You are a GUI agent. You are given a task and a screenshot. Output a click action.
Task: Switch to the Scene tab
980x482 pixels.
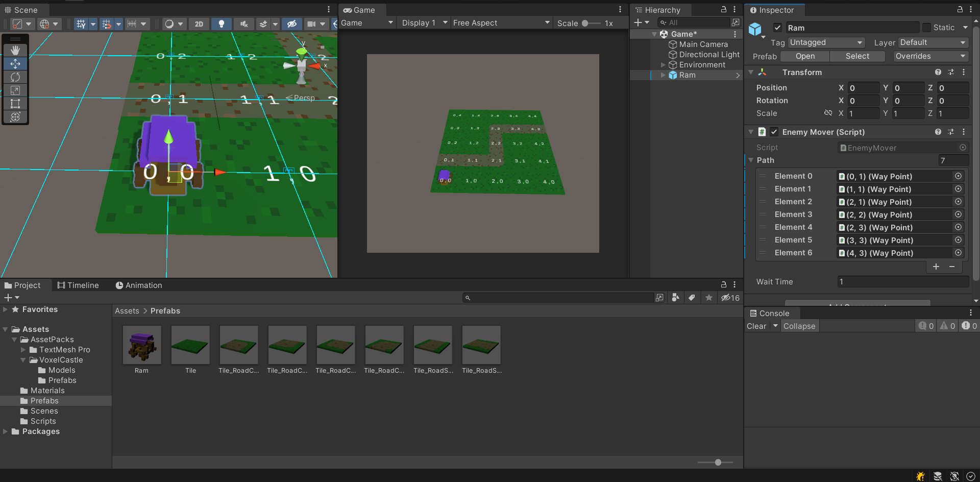tap(21, 10)
